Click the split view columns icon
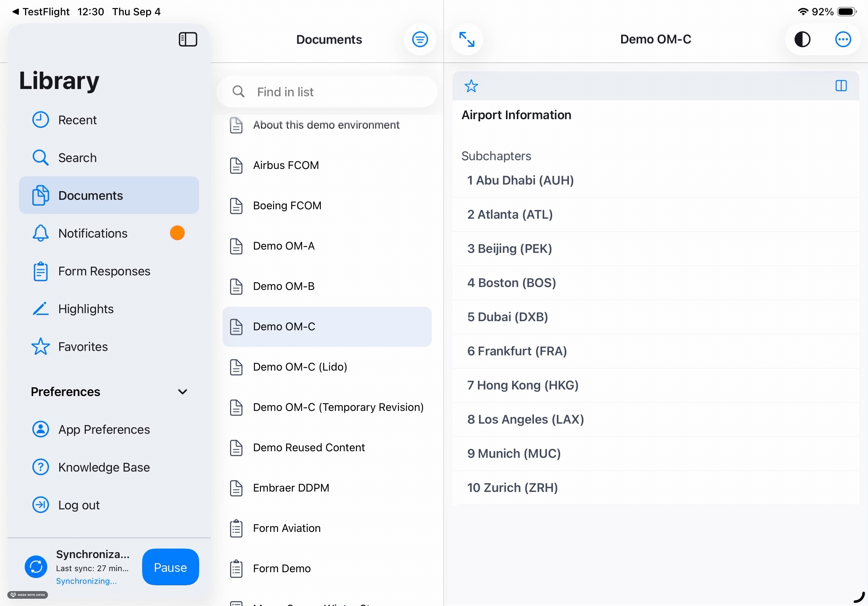Screen dimensions: 868x606 [841, 86]
